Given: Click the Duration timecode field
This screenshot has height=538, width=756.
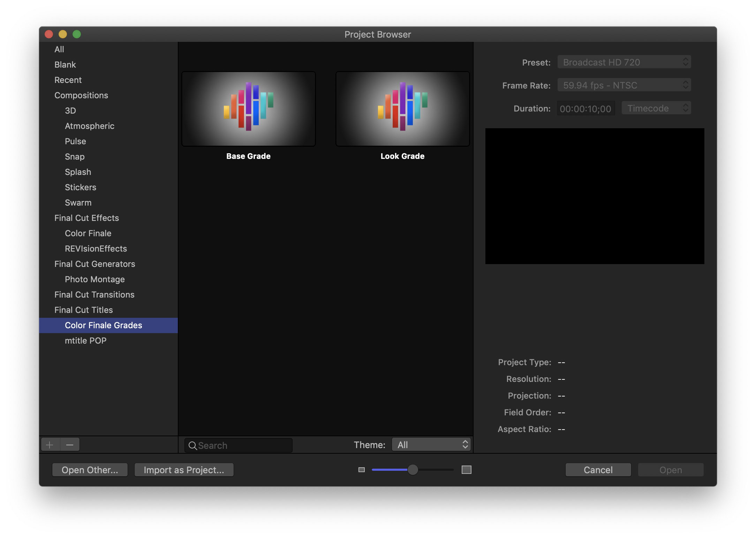Looking at the screenshot, I should tap(585, 109).
